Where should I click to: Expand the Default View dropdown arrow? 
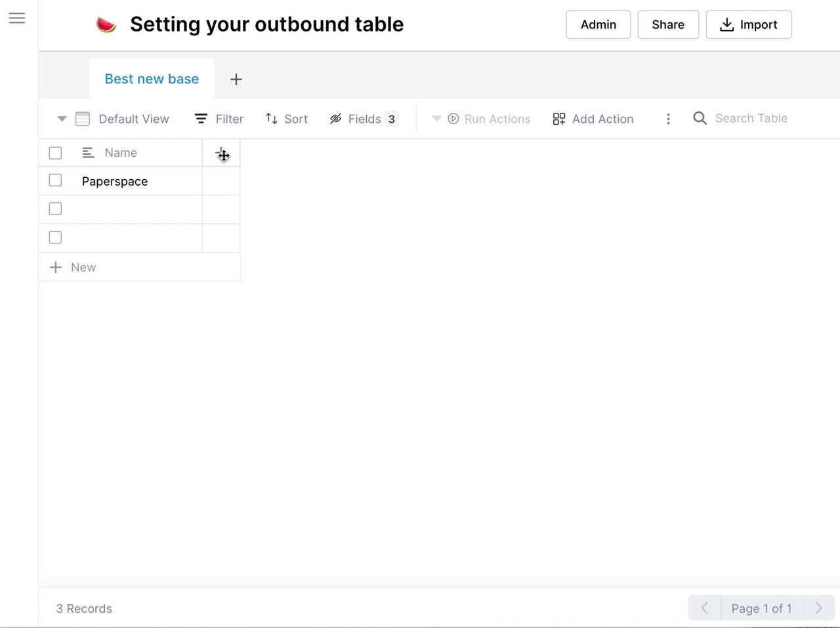(62, 119)
